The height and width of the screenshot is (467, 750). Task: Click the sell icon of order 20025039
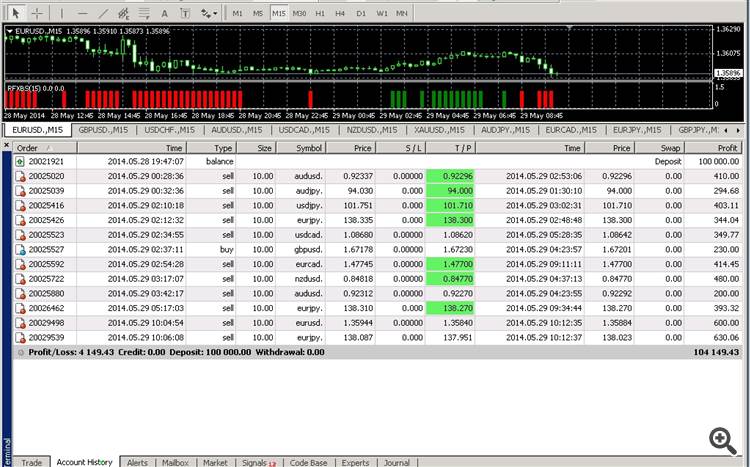point(20,191)
